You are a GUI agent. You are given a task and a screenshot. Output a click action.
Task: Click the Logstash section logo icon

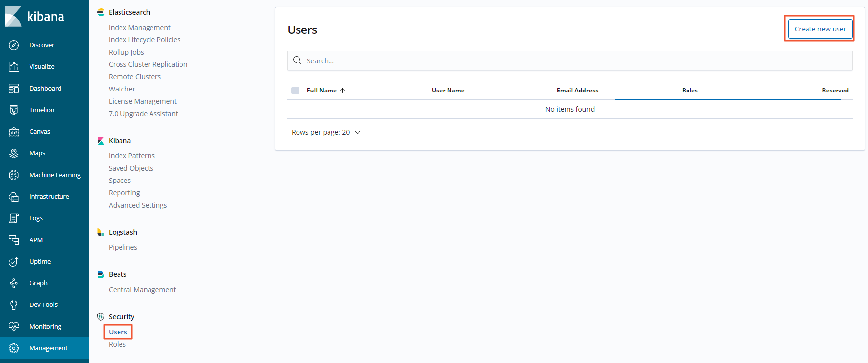point(101,232)
